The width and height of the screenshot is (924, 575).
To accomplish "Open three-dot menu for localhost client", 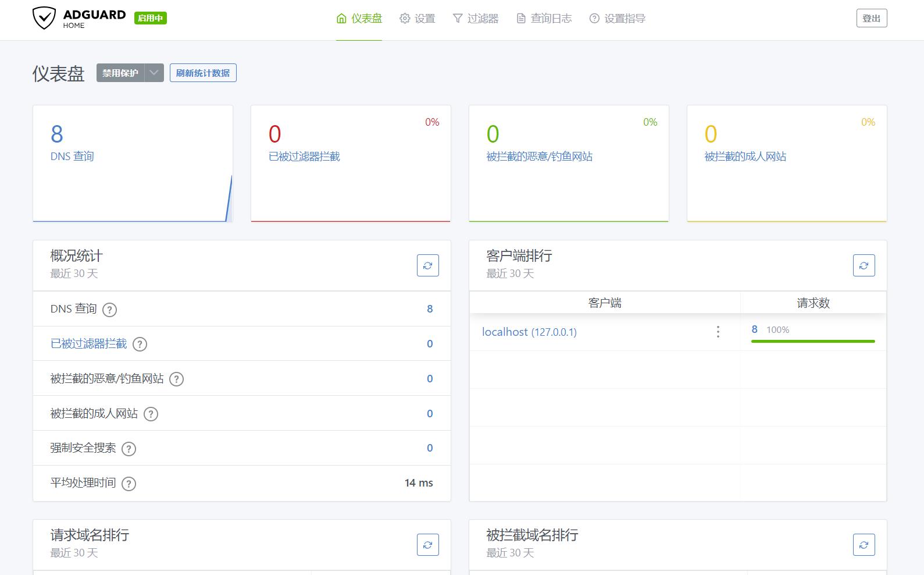I will tap(718, 332).
